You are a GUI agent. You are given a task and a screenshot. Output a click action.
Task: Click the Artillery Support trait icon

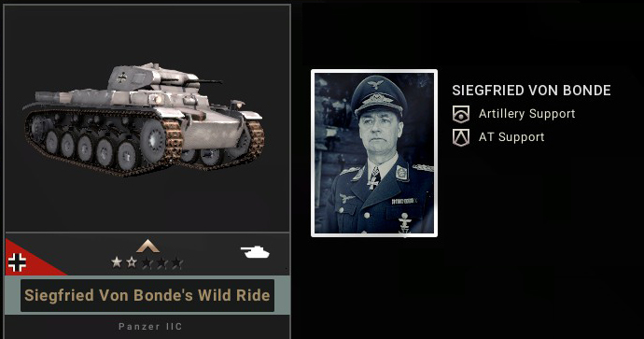pyautogui.click(x=461, y=114)
